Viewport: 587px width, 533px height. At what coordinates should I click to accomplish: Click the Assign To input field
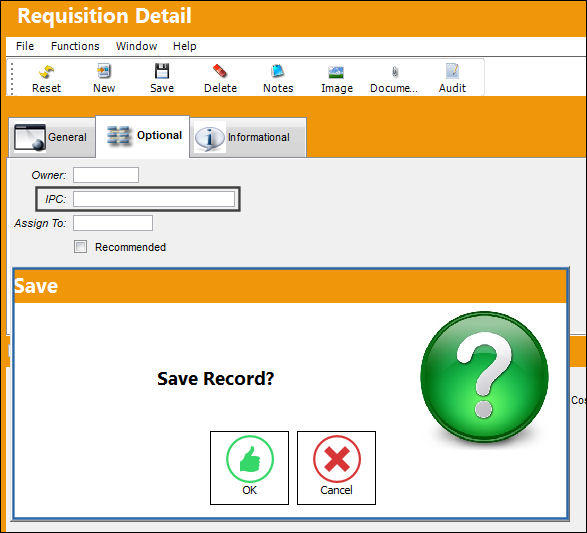click(x=113, y=223)
